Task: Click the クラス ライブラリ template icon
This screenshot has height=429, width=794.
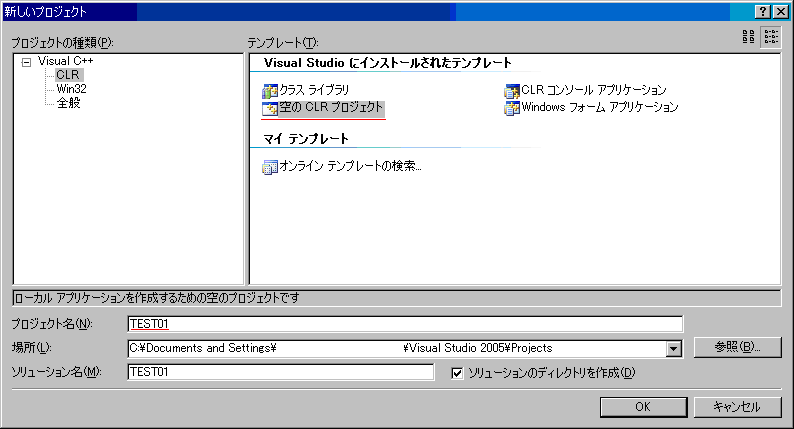Action: [269, 91]
